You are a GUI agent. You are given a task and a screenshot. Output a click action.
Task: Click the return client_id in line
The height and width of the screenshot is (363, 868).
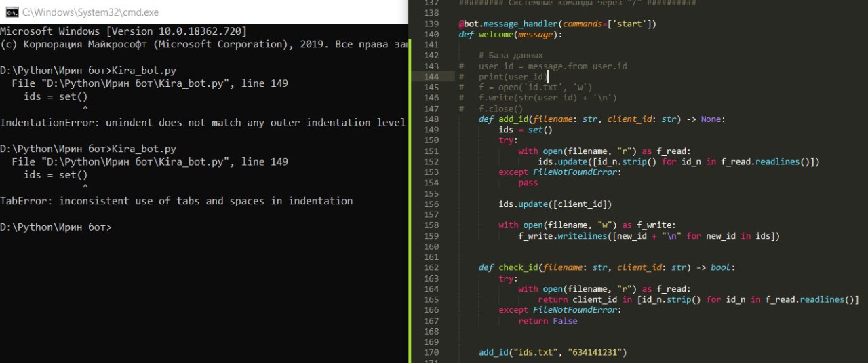click(698, 299)
